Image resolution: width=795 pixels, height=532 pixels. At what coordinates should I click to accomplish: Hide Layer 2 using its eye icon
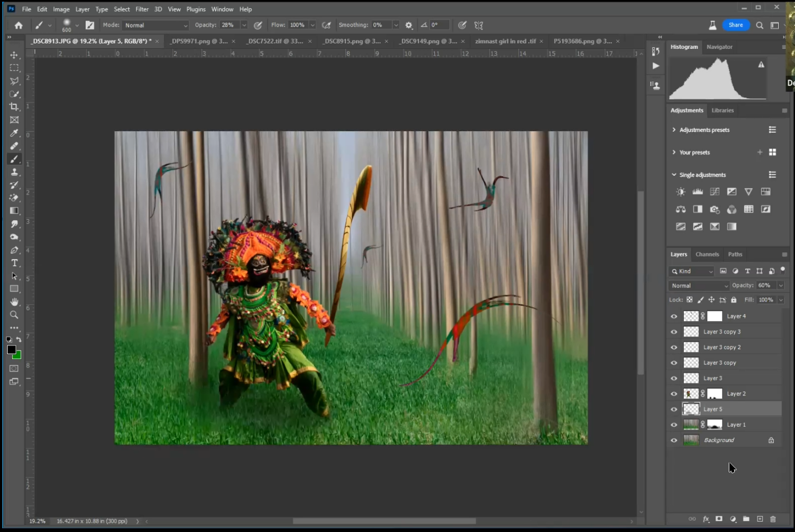674,394
